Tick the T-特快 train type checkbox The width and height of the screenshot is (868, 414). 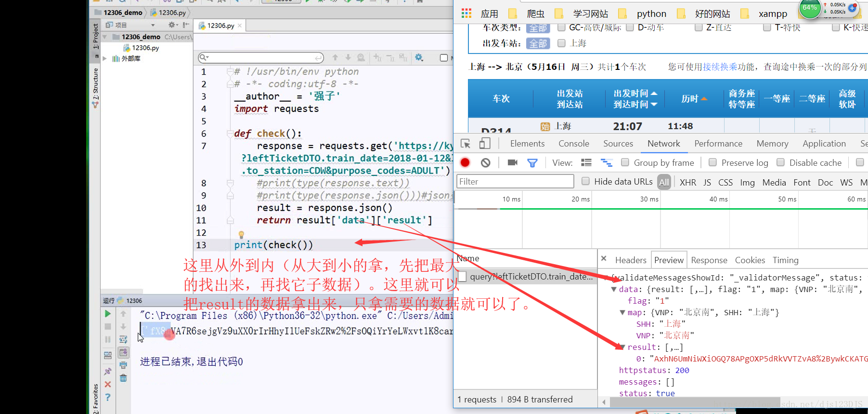pos(767,27)
